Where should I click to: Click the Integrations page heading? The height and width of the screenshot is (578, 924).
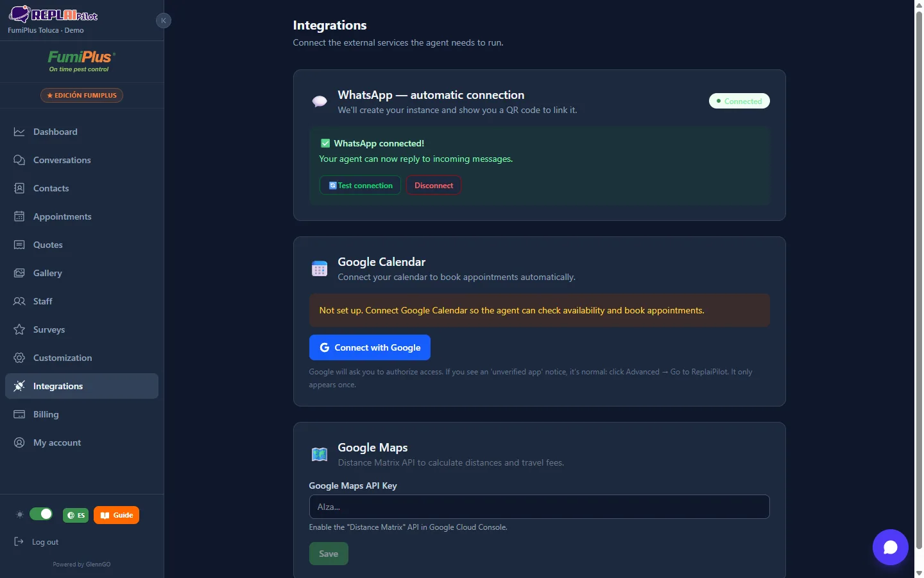[x=330, y=25]
